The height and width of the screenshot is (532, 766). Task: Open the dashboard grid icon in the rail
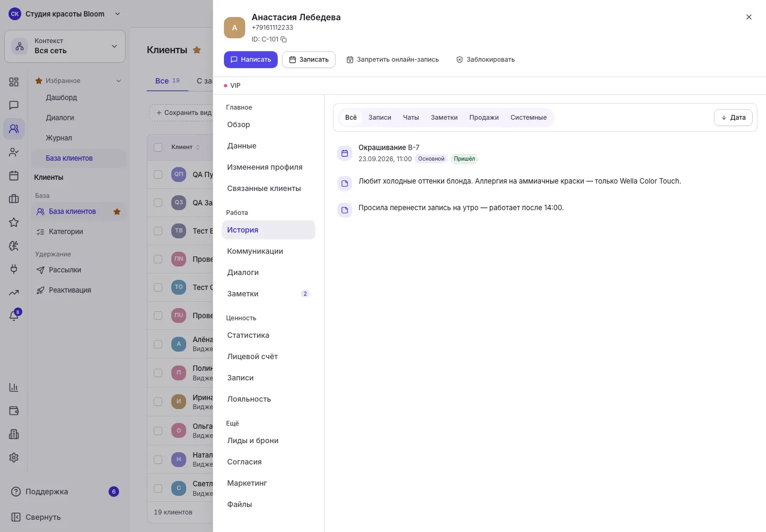click(14, 82)
